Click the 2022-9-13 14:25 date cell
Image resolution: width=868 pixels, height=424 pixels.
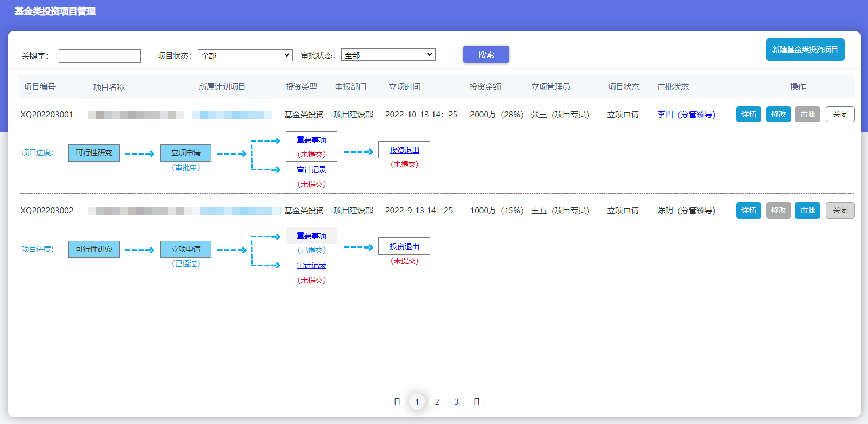(x=419, y=210)
